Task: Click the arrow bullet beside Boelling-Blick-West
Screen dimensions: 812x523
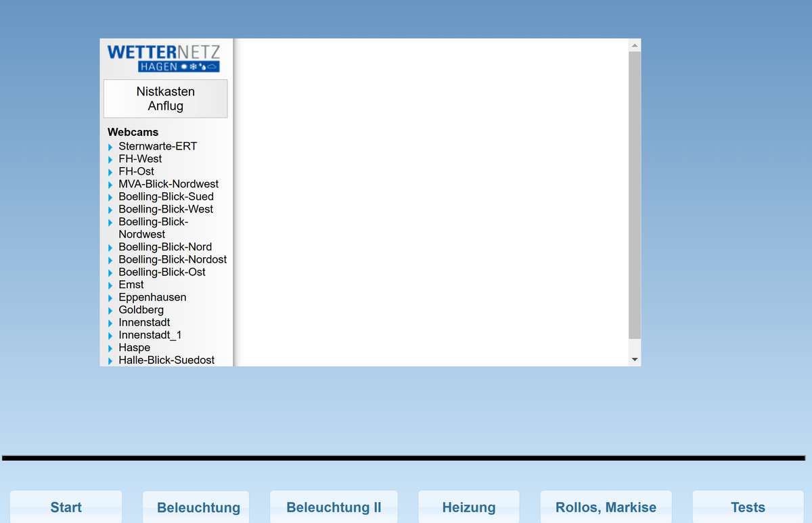Action: click(110, 210)
